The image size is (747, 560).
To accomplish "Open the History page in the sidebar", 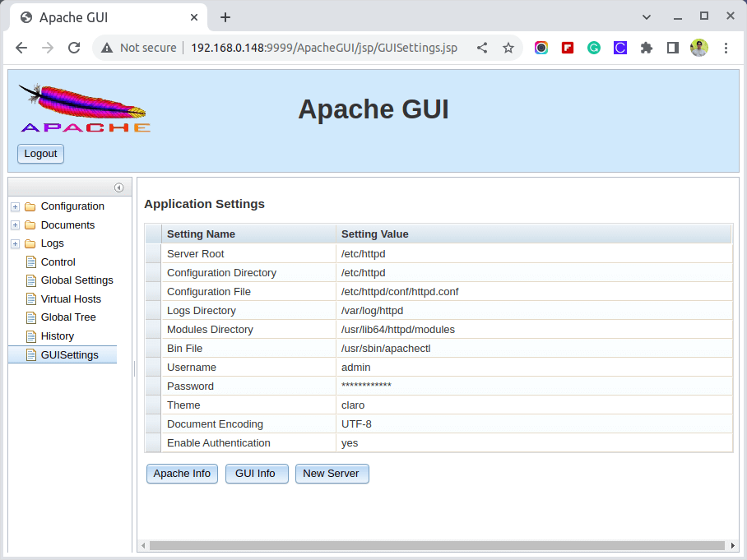I will pyautogui.click(x=57, y=336).
